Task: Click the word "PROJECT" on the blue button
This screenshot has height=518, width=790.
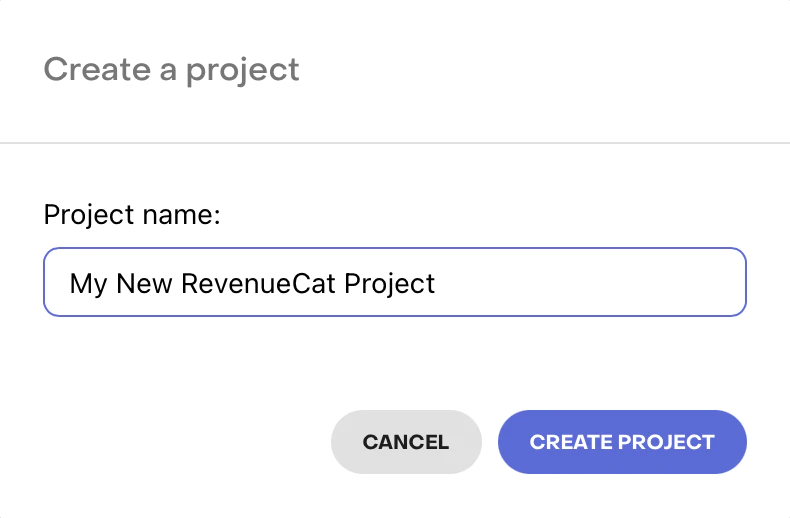Action: [x=667, y=442]
